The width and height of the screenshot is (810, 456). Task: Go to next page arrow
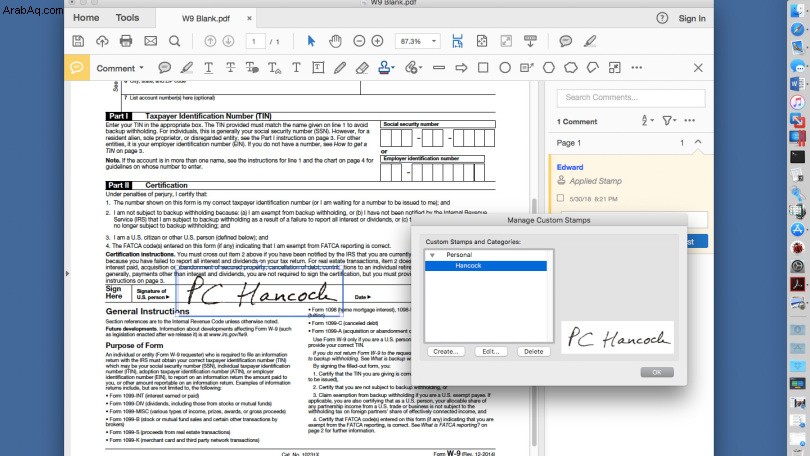coord(228,41)
